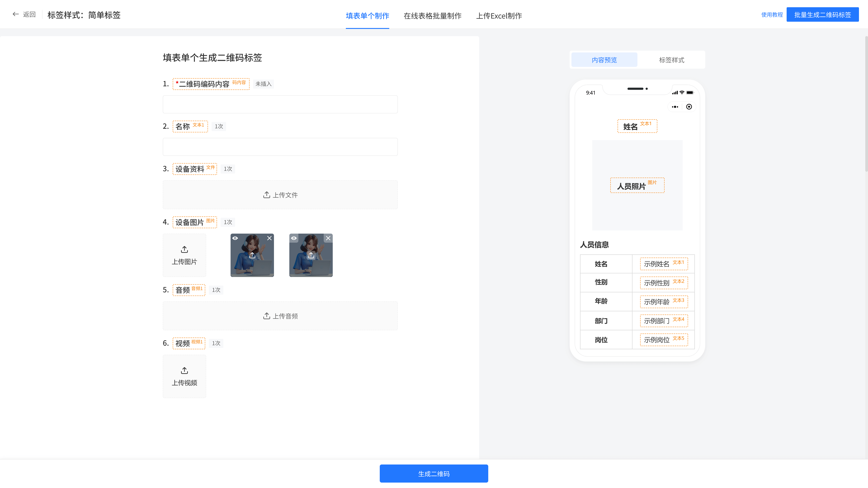
Task: Open the phone preview three-dots menu
Action: [675, 107]
